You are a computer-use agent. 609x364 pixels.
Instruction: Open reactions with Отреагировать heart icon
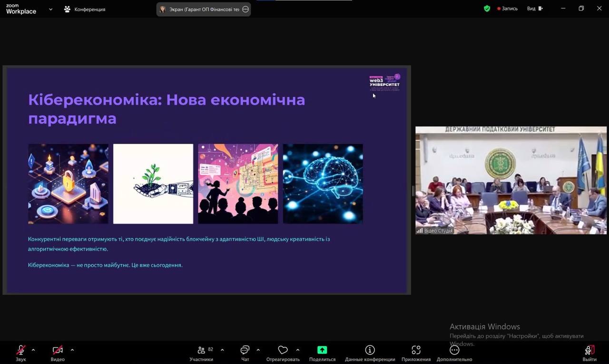tap(283, 351)
